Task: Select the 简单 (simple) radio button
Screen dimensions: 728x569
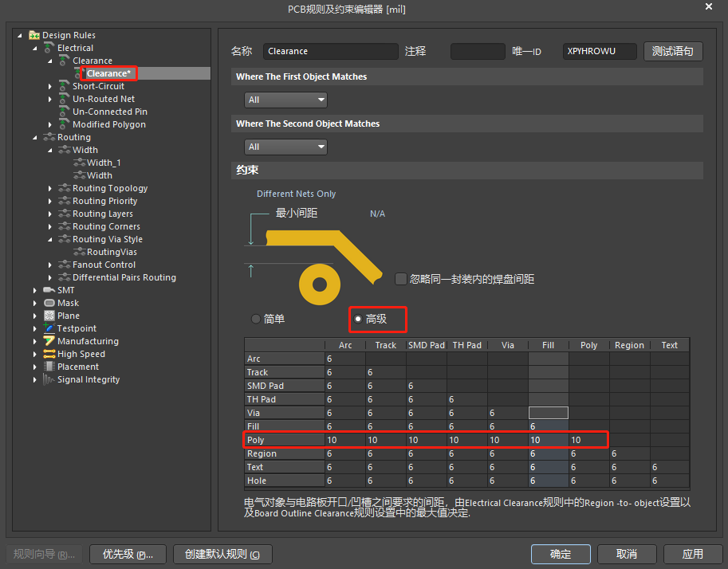Action: pyautogui.click(x=255, y=319)
